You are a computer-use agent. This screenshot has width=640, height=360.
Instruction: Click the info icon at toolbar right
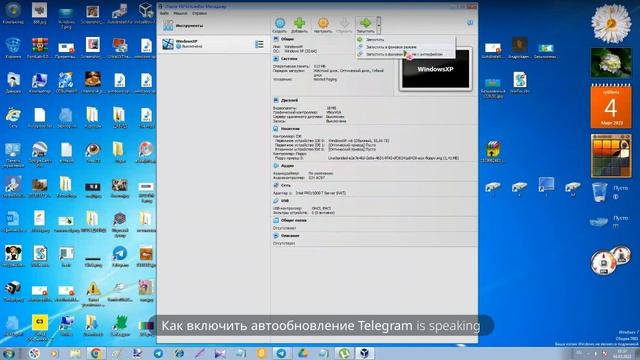coord(470,23)
